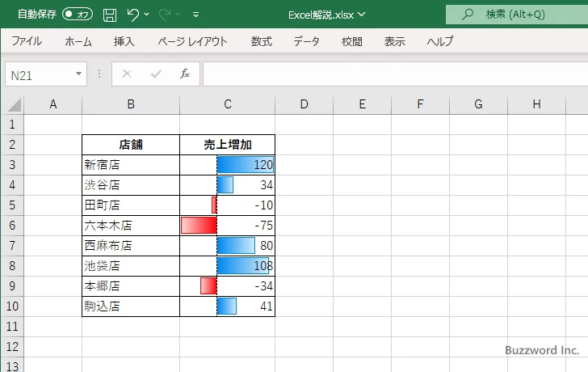Click the Undo arrow icon
588x372 pixels.
pyautogui.click(x=132, y=15)
